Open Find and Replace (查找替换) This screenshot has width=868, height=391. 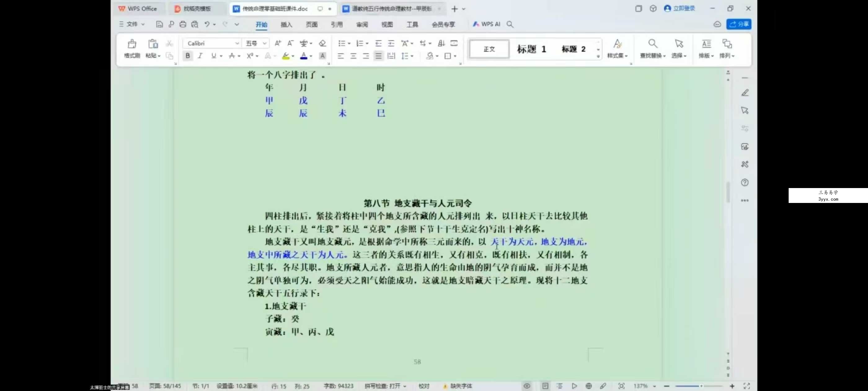click(x=653, y=49)
